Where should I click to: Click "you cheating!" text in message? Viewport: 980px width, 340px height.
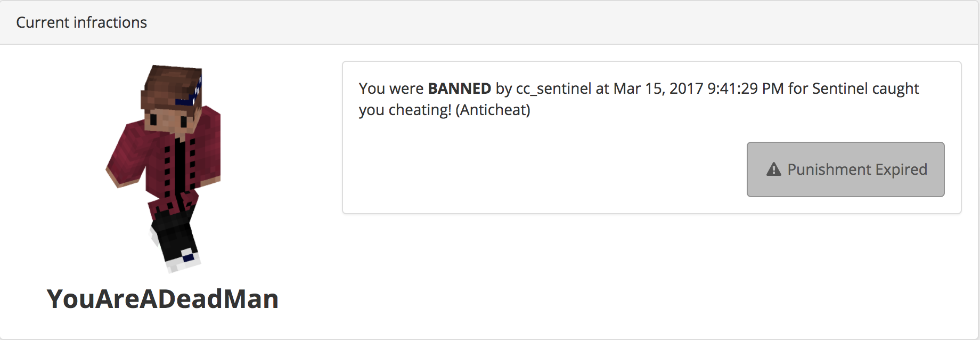coord(405,110)
